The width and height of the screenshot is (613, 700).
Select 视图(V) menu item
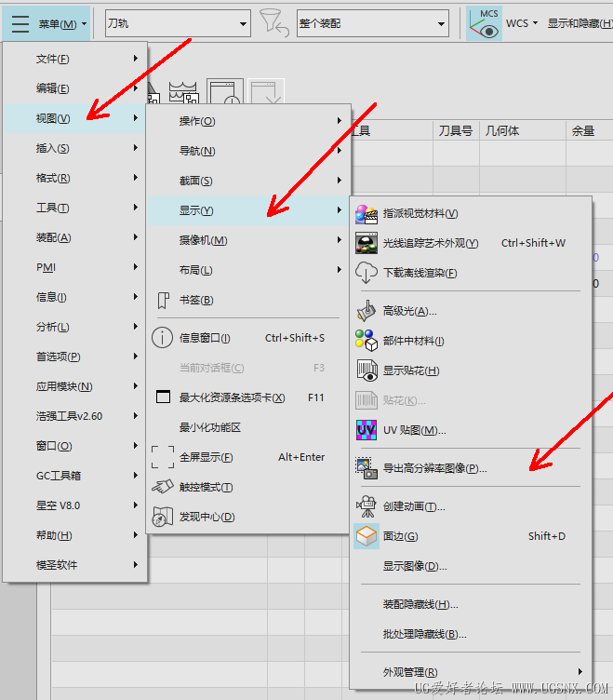click(x=75, y=118)
